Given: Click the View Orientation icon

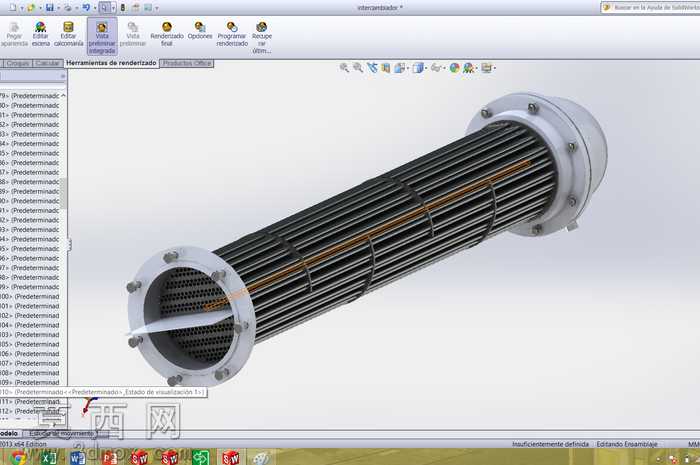Looking at the screenshot, I should pos(399,68).
